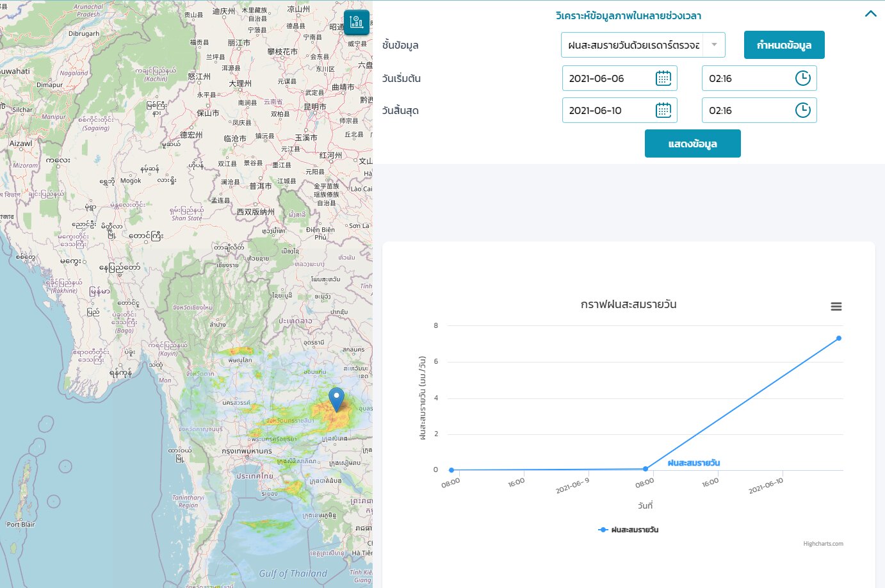Click the Mogok label on map
This screenshot has width=885, height=588.
click(x=131, y=181)
